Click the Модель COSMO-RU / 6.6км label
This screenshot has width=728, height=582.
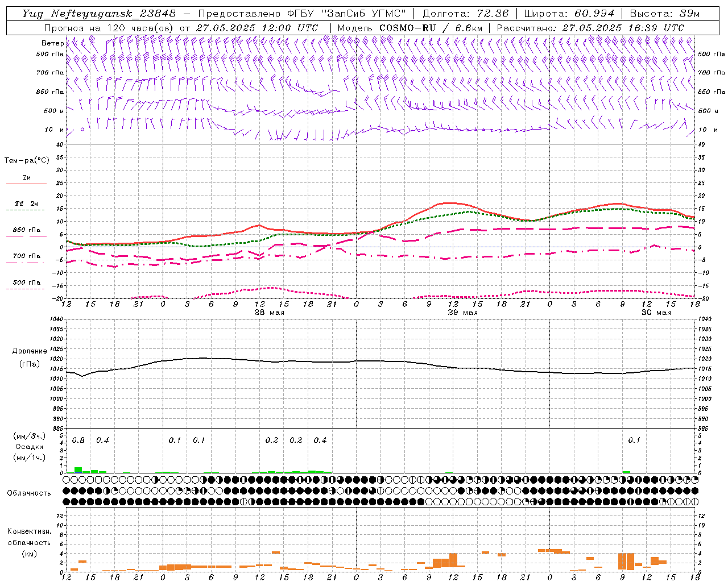[x=410, y=28]
